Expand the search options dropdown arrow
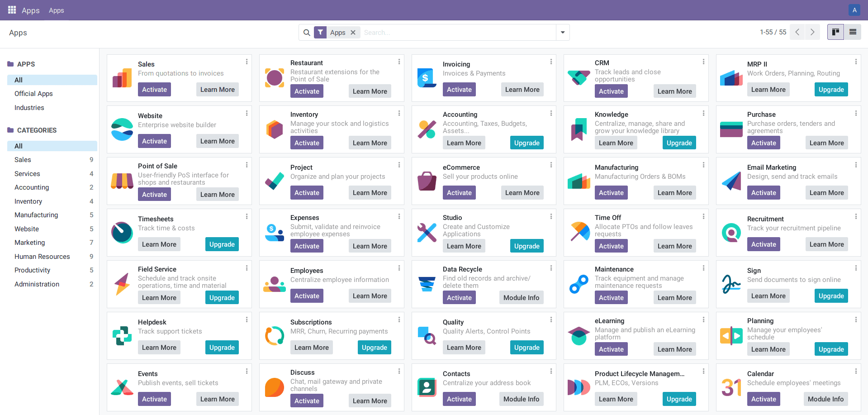The height and width of the screenshot is (415, 868). click(x=563, y=33)
